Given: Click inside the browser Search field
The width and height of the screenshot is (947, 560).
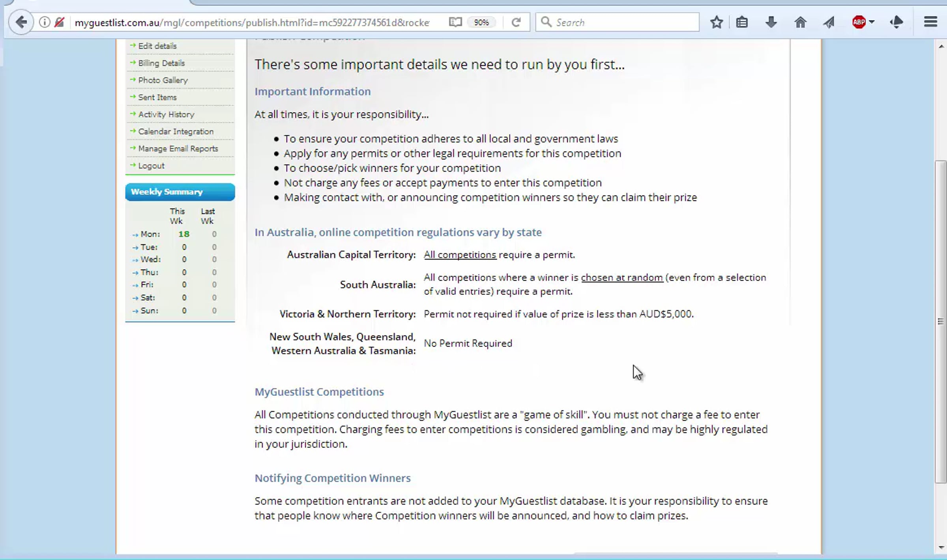Looking at the screenshot, I should (623, 22).
